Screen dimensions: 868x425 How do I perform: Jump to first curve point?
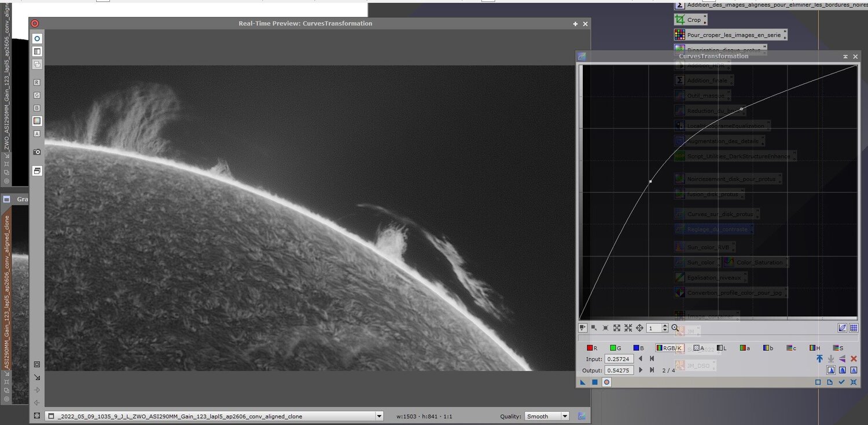click(x=652, y=359)
